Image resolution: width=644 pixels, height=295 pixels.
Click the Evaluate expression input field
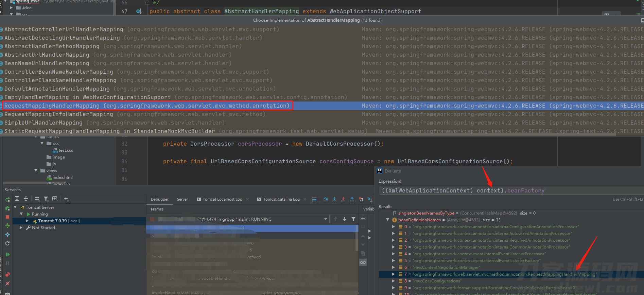(511, 190)
